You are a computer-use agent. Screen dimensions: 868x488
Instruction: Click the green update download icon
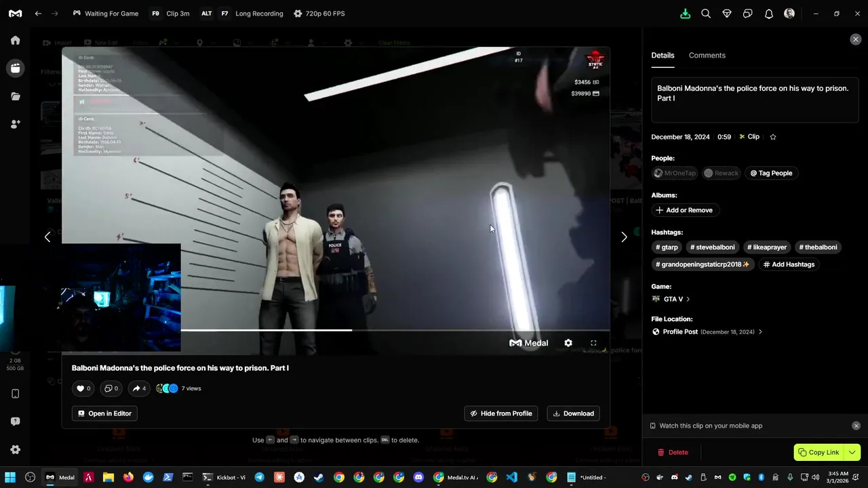click(x=685, y=14)
